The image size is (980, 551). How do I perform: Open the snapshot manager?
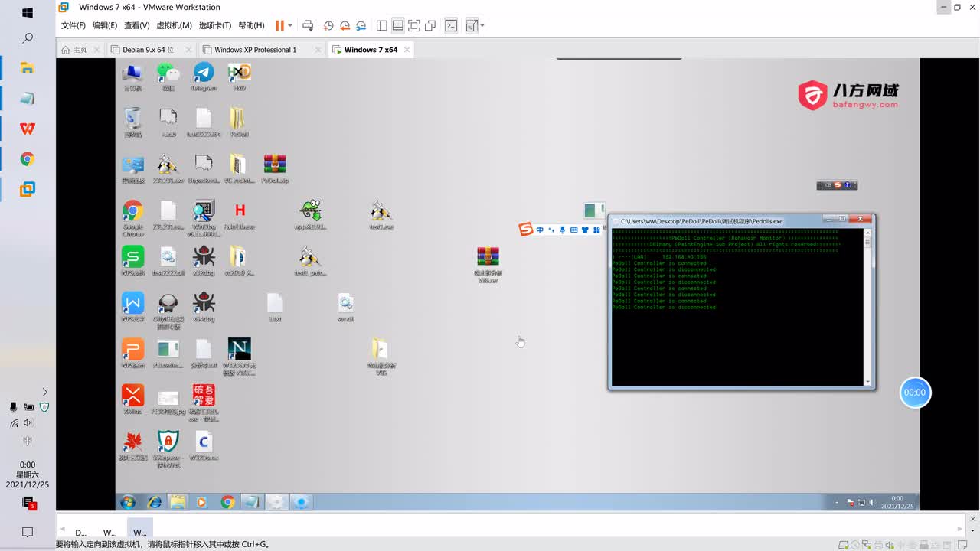361,25
